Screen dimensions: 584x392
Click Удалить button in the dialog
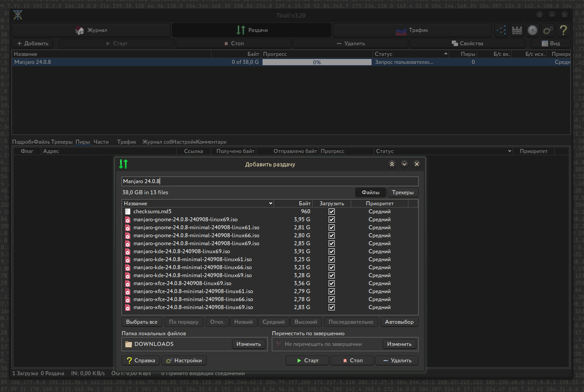[x=397, y=361]
